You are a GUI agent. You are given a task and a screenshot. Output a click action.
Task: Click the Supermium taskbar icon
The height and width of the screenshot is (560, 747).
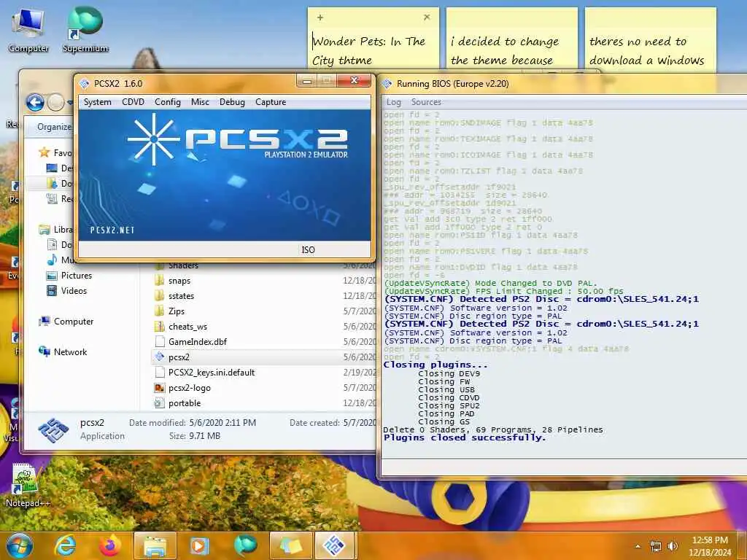[x=245, y=545]
